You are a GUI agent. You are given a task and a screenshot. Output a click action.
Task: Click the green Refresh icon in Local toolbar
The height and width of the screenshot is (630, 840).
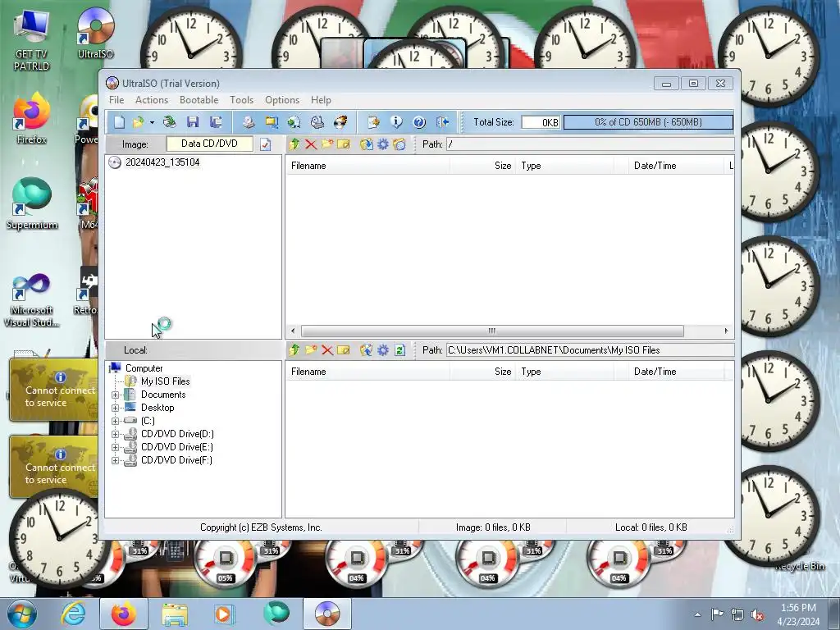(399, 350)
